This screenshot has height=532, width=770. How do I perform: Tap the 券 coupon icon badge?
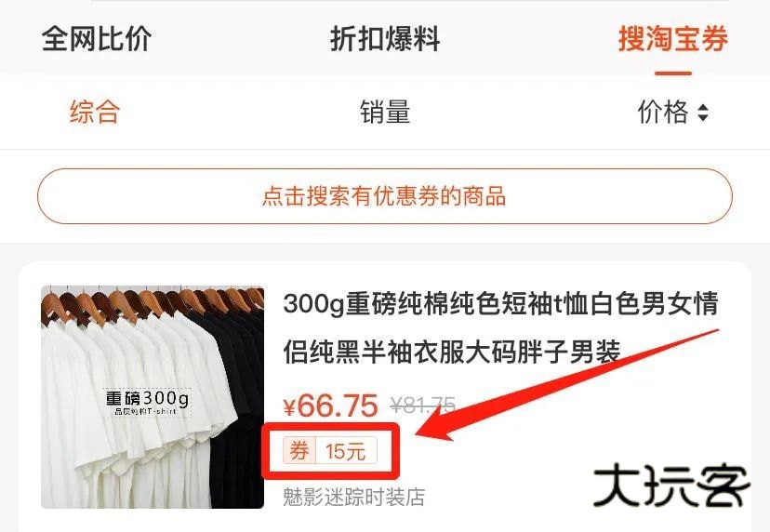tap(299, 450)
